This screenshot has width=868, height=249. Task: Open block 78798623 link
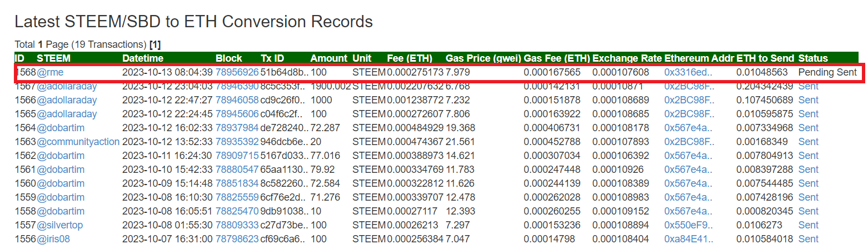coord(237,239)
